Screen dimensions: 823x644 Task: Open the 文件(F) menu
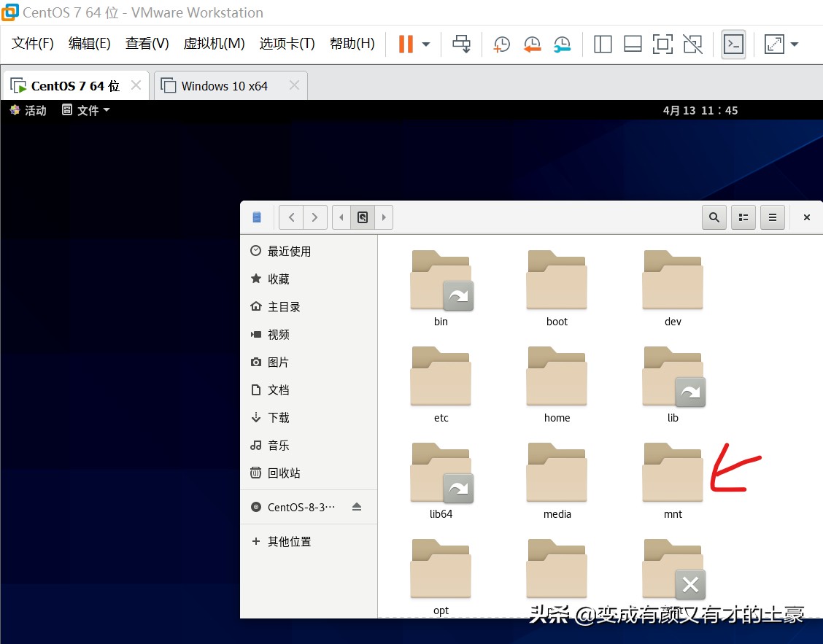tap(33, 43)
